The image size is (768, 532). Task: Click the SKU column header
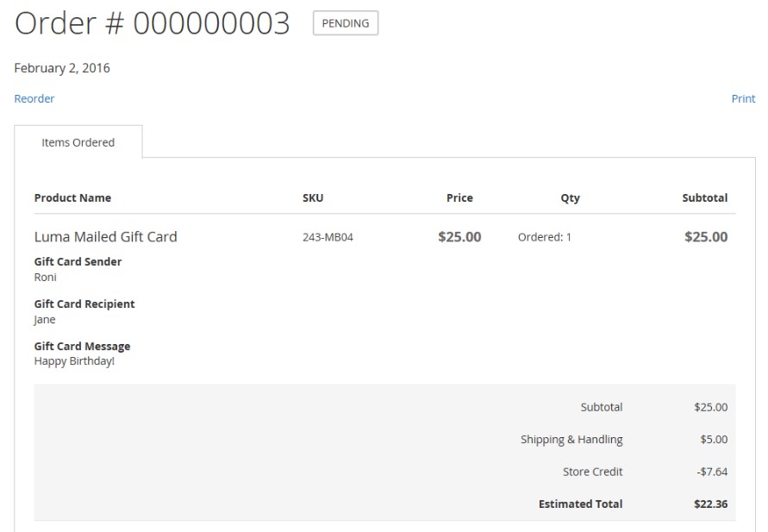tap(313, 198)
